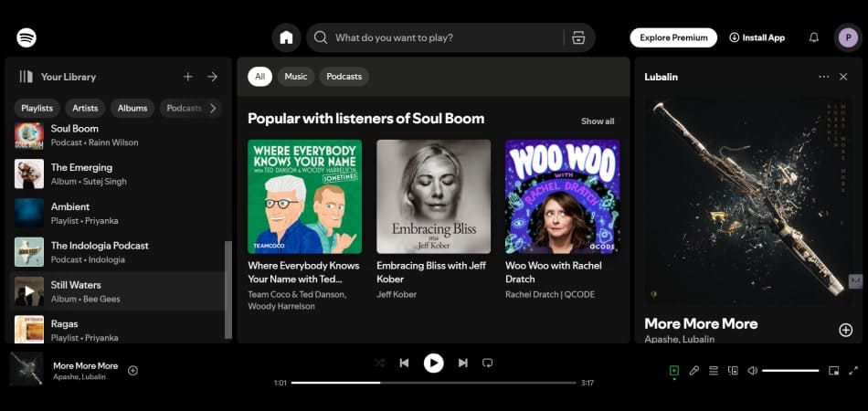Open The Emerging album in library
This screenshot has width=868, height=411.
pos(118,174)
